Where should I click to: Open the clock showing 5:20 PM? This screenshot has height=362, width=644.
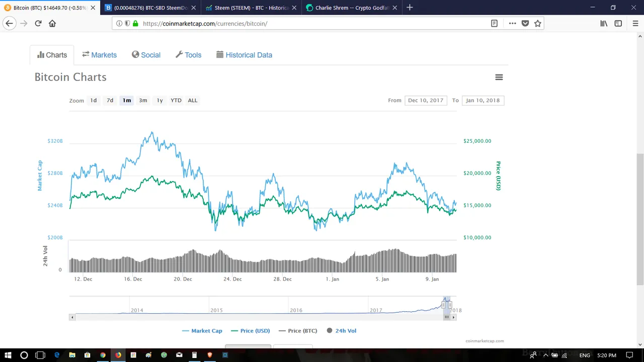coord(607,355)
